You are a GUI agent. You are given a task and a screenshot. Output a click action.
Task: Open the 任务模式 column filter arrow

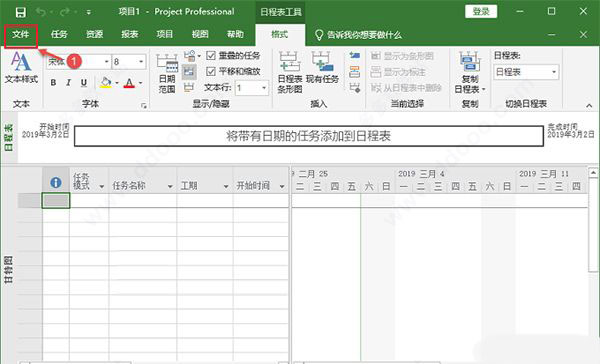point(101,186)
